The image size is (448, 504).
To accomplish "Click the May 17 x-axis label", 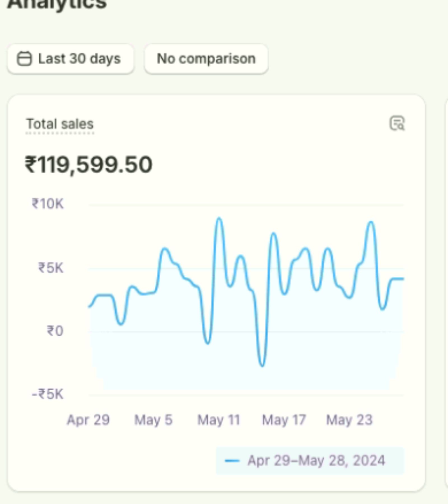I will pyautogui.click(x=284, y=420).
